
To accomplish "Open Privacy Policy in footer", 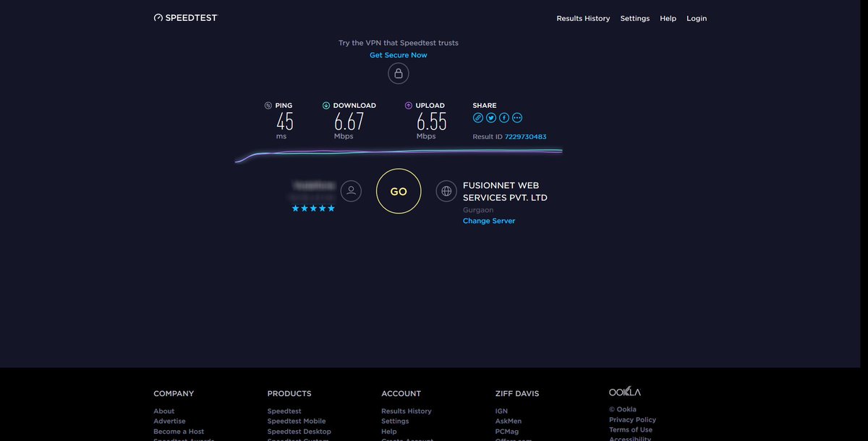I will click(632, 419).
